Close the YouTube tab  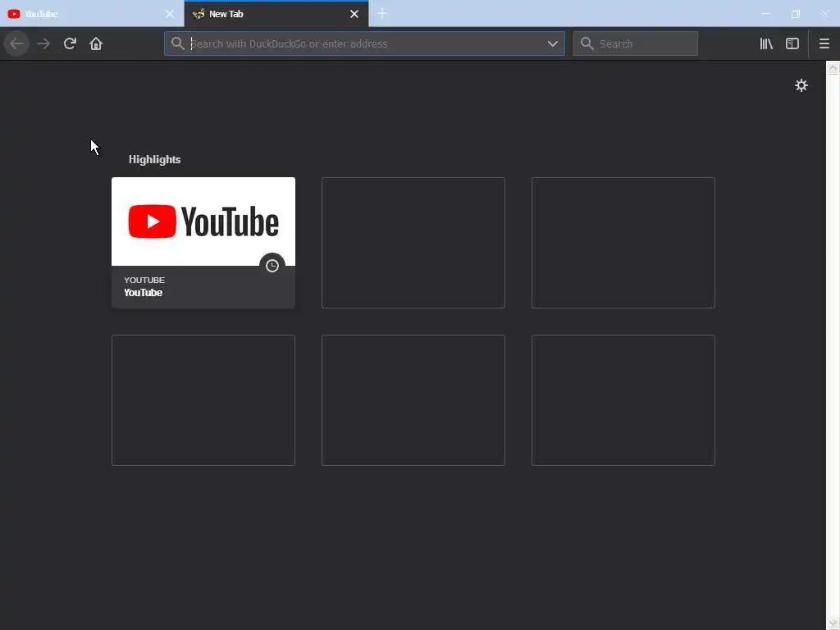click(x=169, y=14)
